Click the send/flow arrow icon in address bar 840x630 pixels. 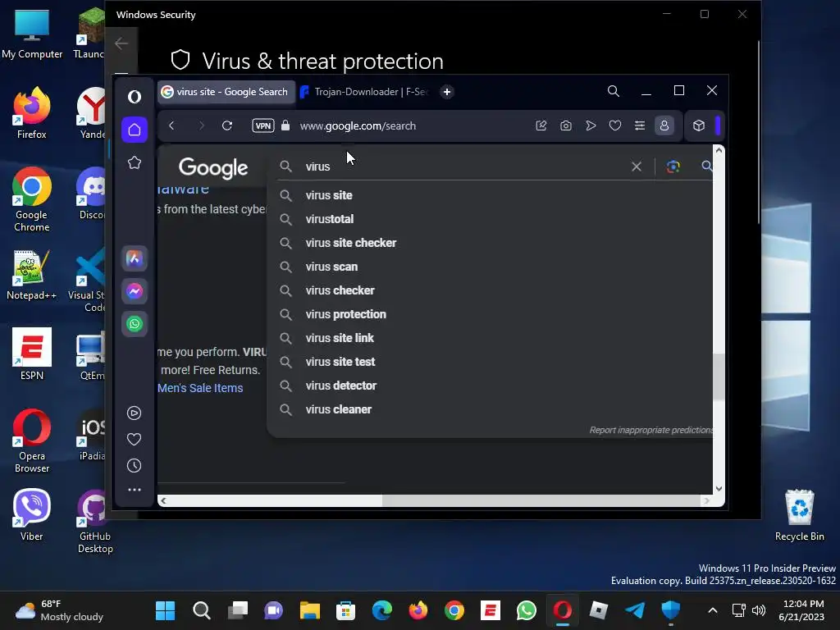tap(591, 126)
